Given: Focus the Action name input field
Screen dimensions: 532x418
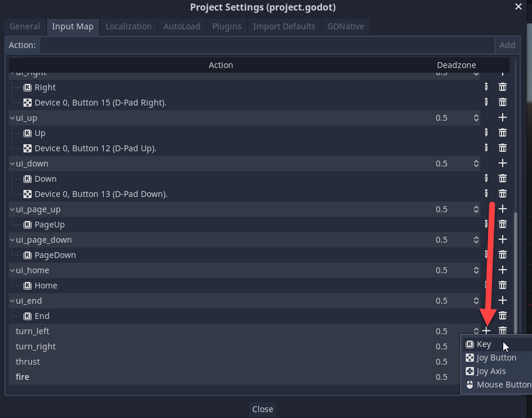Looking at the screenshot, I should (x=267, y=45).
